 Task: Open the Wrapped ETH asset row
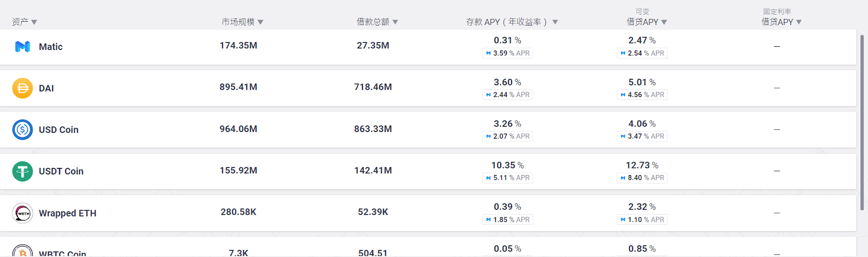coord(428,213)
